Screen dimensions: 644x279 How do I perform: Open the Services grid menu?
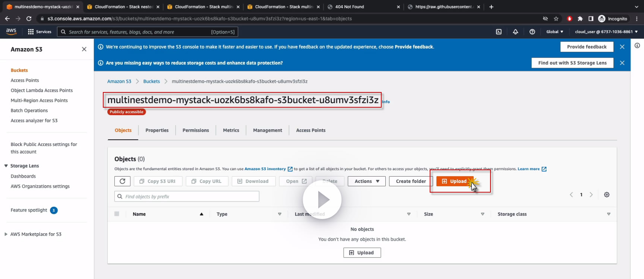pyautogui.click(x=40, y=32)
